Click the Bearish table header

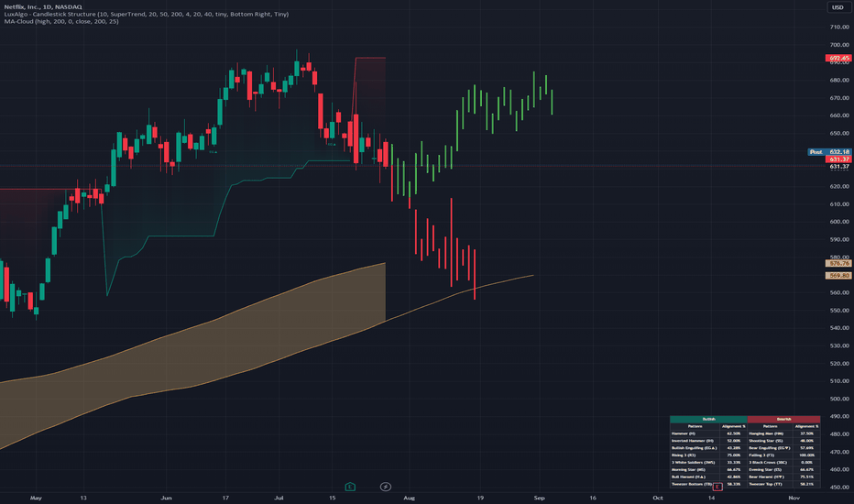click(x=783, y=419)
